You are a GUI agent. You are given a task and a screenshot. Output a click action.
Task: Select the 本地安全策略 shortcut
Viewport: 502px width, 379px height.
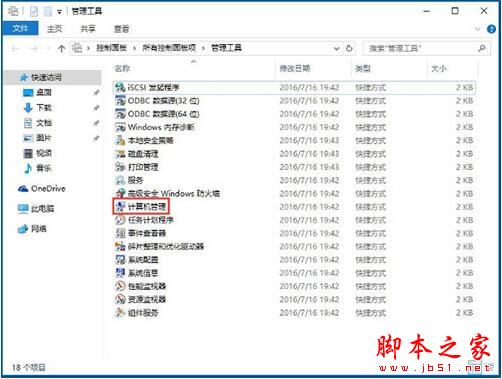click(x=294, y=141)
